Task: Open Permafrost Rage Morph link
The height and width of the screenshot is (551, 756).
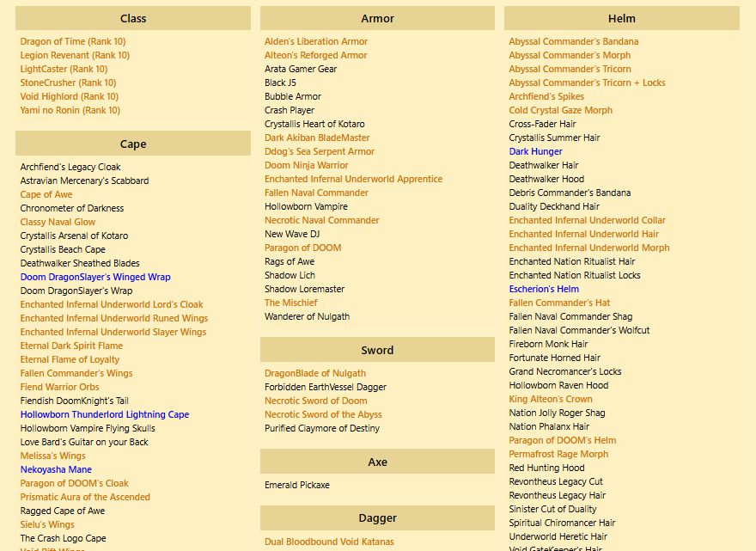Action: [558, 454]
